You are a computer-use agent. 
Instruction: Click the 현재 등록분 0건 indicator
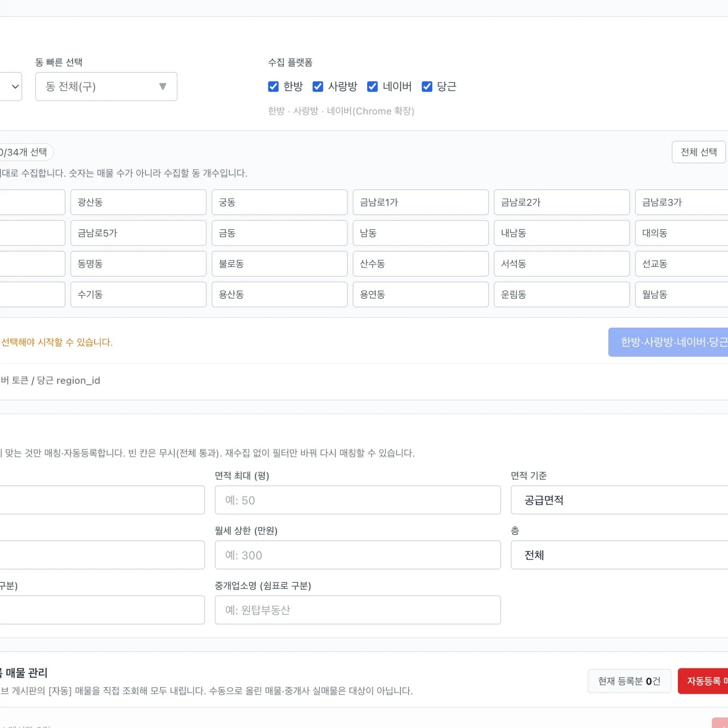coord(629,681)
